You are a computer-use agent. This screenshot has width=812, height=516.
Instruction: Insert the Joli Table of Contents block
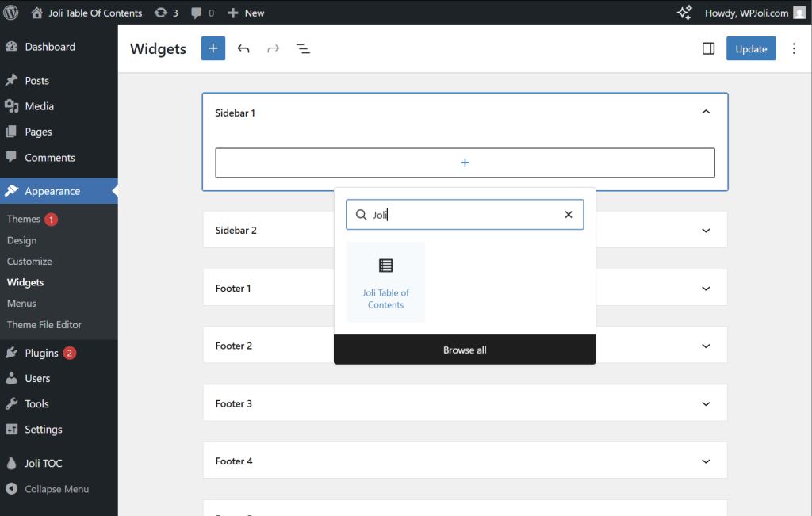(x=386, y=282)
